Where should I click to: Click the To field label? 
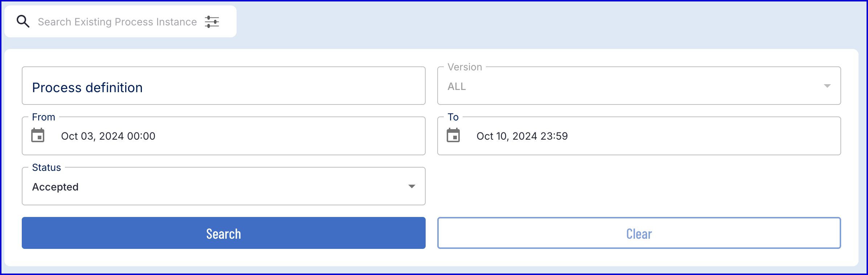(x=453, y=117)
